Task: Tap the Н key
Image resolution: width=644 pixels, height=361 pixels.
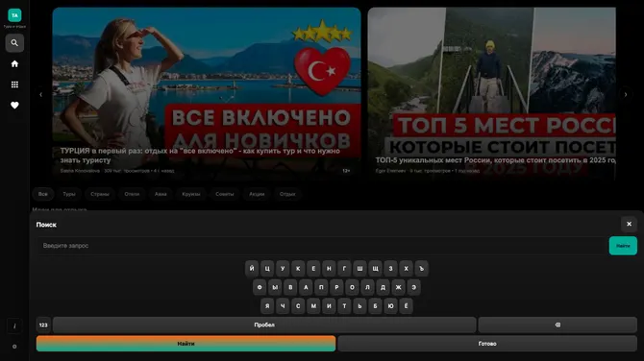Action: pyautogui.click(x=329, y=269)
